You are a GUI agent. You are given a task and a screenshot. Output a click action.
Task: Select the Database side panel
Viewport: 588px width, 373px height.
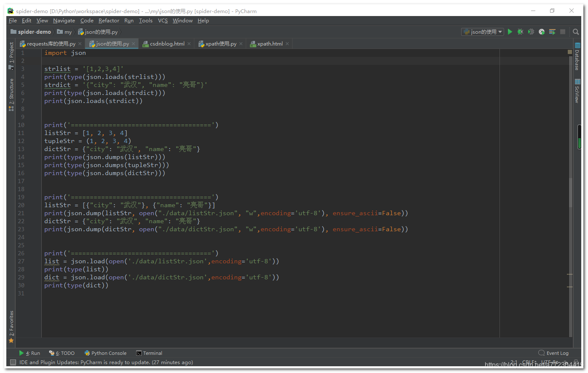coord(577,59)
